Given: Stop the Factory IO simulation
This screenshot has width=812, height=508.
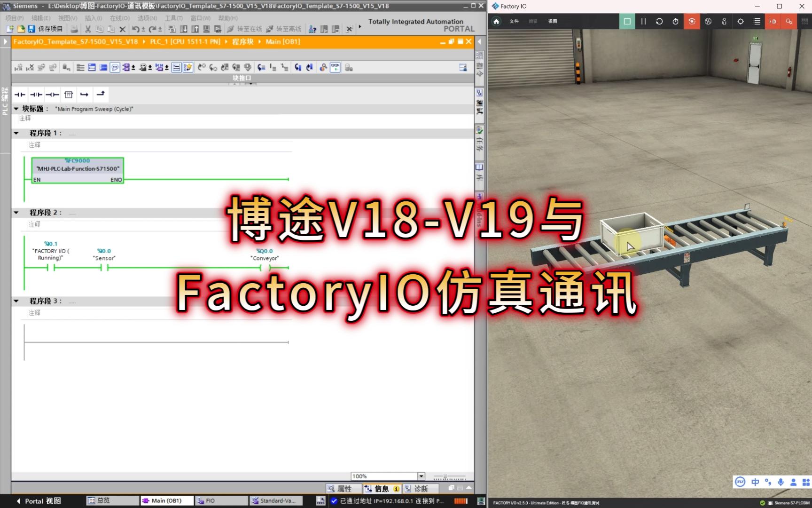Looking at the screenshot, I should 627,21.
